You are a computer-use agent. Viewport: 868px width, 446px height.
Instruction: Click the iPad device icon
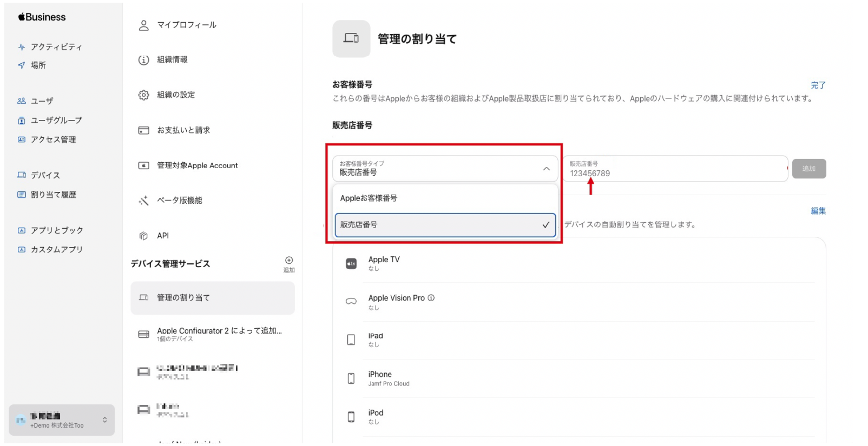pos(351,340)
